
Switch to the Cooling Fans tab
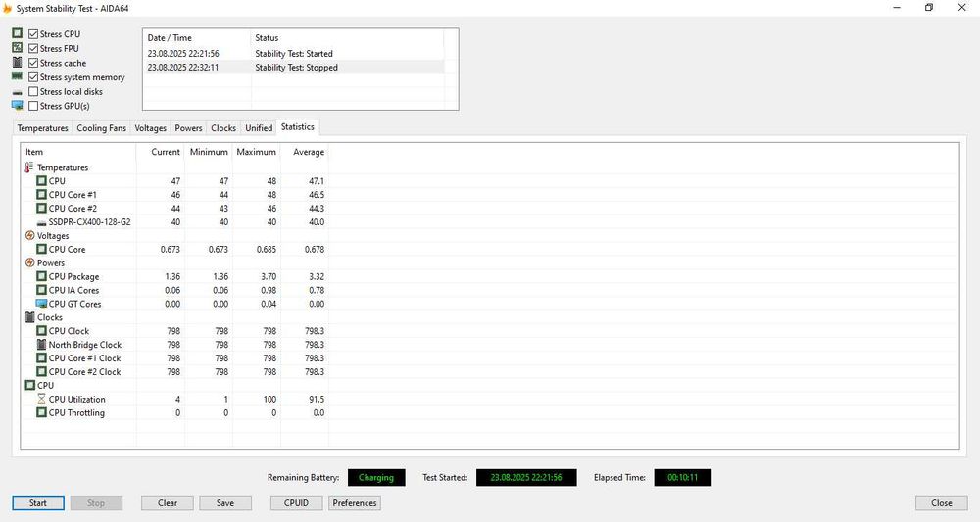(101, 128)
